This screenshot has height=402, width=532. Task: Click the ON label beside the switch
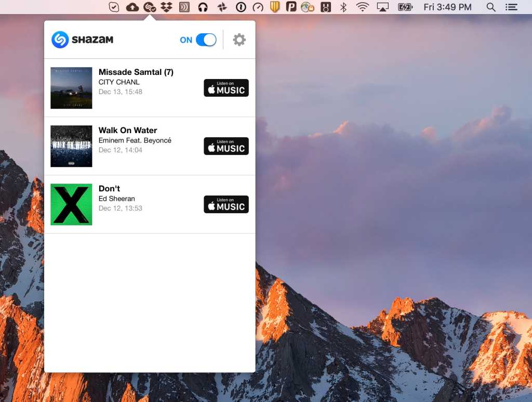point(186,40)
